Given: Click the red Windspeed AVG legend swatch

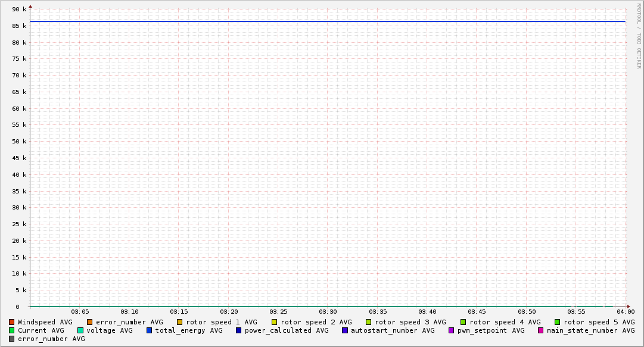Looking at the screenshot, I should click(x=12, y=322).
